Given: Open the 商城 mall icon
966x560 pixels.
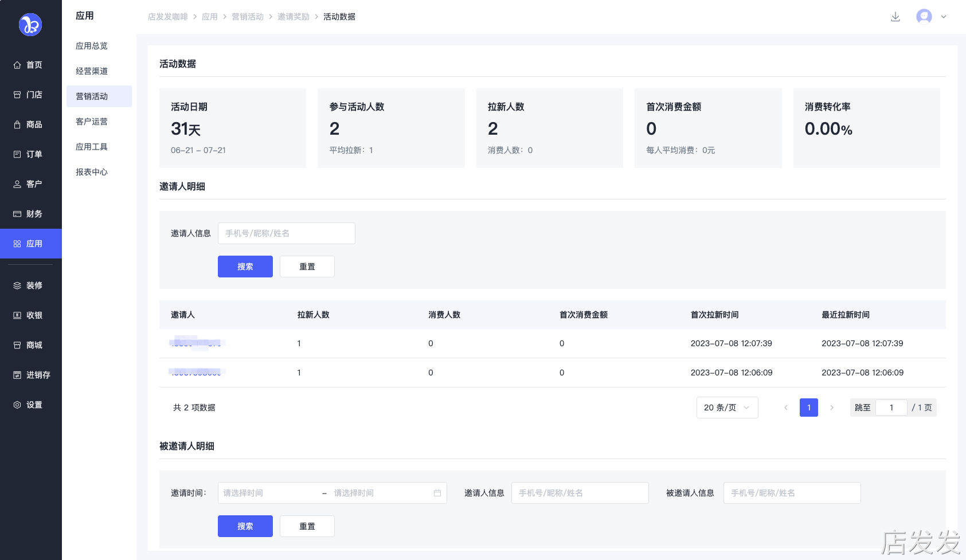Looking at the screenshot, I should 17,346.
